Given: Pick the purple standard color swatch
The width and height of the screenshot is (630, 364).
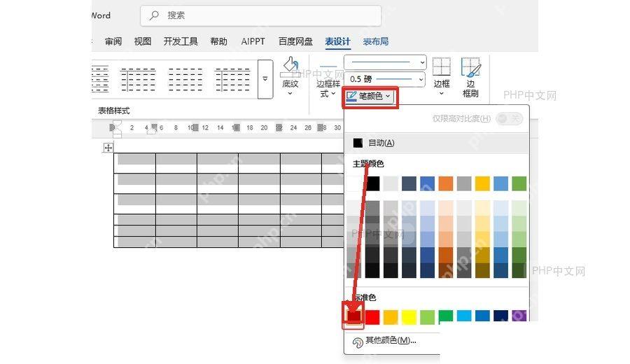Looking at the screenshot, I should pos(519,316).
